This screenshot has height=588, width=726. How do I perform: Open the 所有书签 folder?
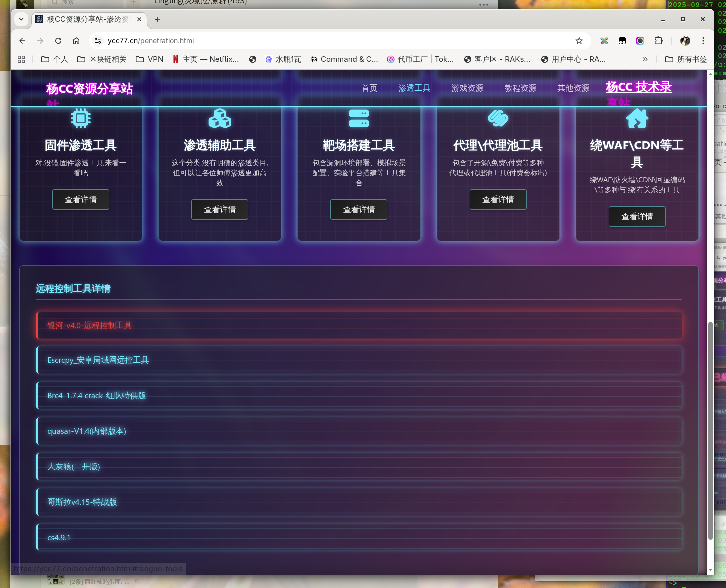tap(686, 59)
